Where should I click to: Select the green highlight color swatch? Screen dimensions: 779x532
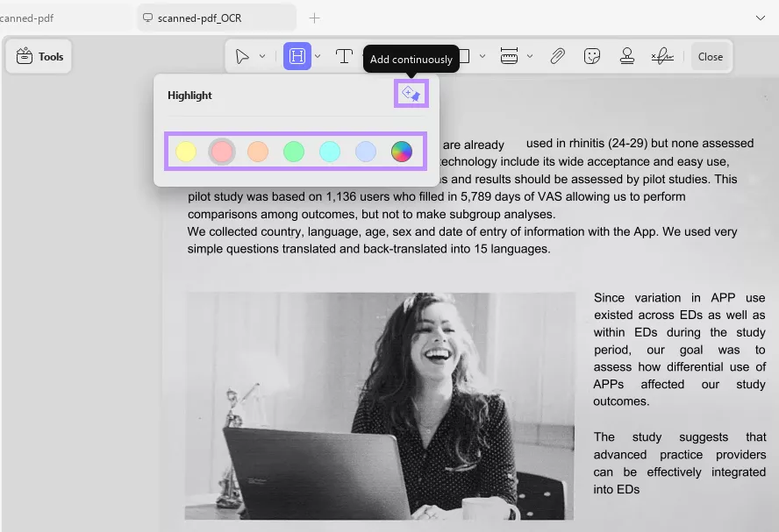tap(294, 151)
